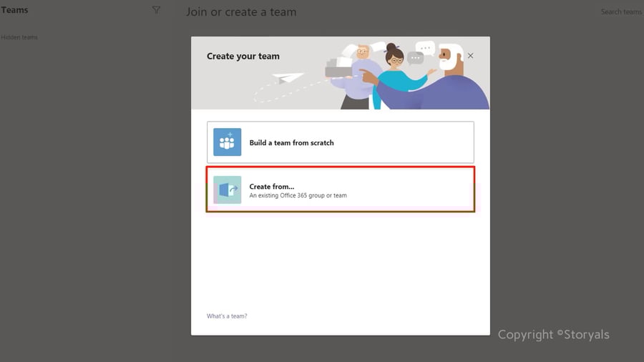Click the Build a team from scratch icon
Screen dimensions: 644x362
[x=227, y=142]
